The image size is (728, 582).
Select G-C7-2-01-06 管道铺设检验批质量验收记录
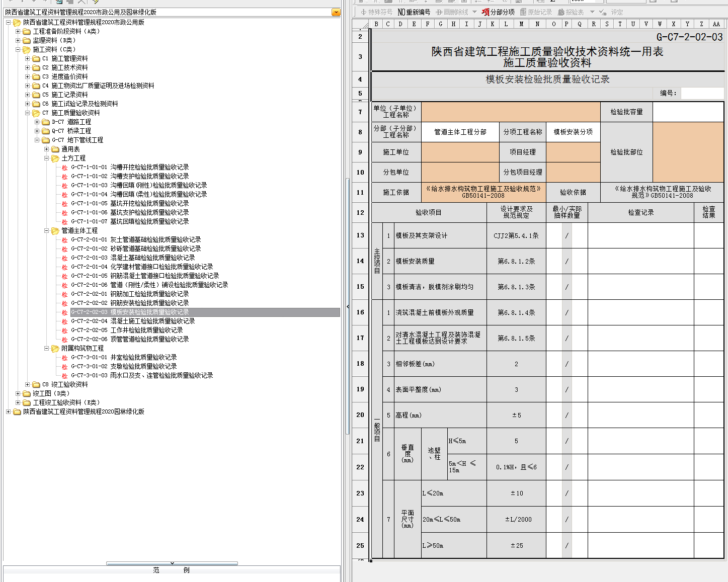click(x=149, y=285)
